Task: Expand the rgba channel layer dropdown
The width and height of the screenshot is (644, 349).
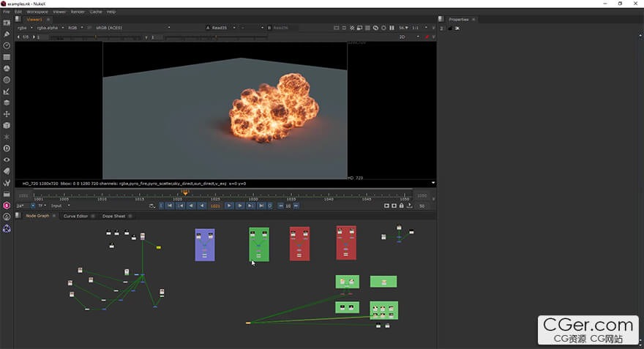Action: 23,28
